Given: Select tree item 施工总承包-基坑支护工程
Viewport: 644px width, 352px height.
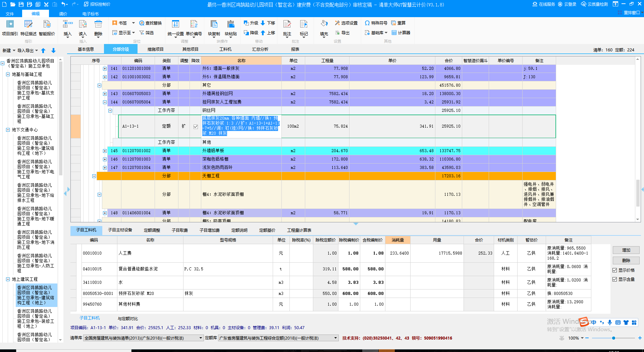Looking at the screenshot, I should 36,90.
